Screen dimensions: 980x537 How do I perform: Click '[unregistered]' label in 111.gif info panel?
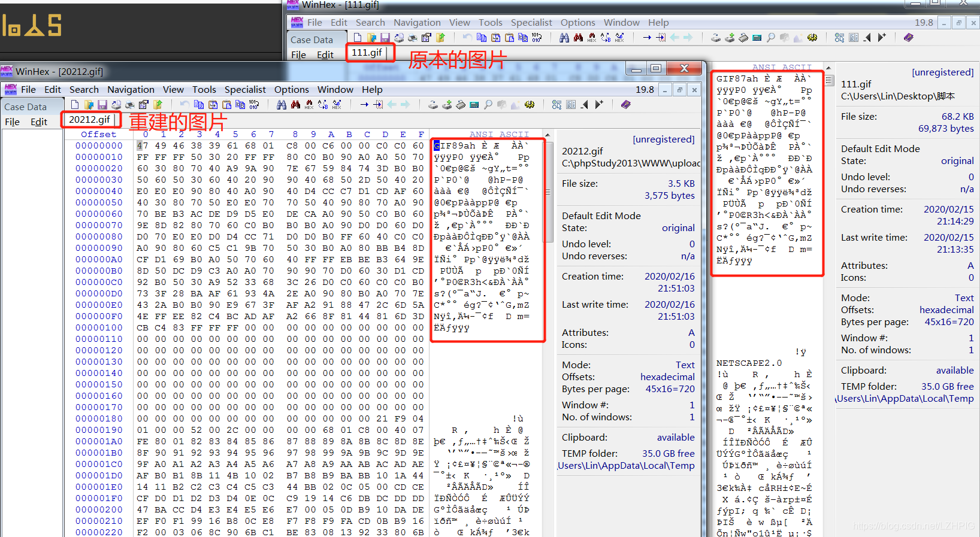[x=943, y=72]
